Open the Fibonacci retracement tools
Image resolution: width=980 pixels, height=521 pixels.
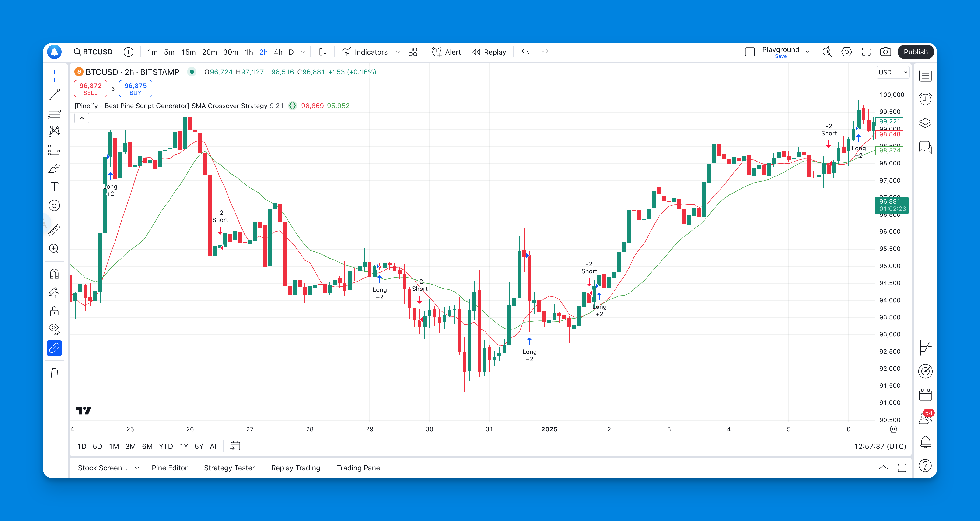pos(54,113)
